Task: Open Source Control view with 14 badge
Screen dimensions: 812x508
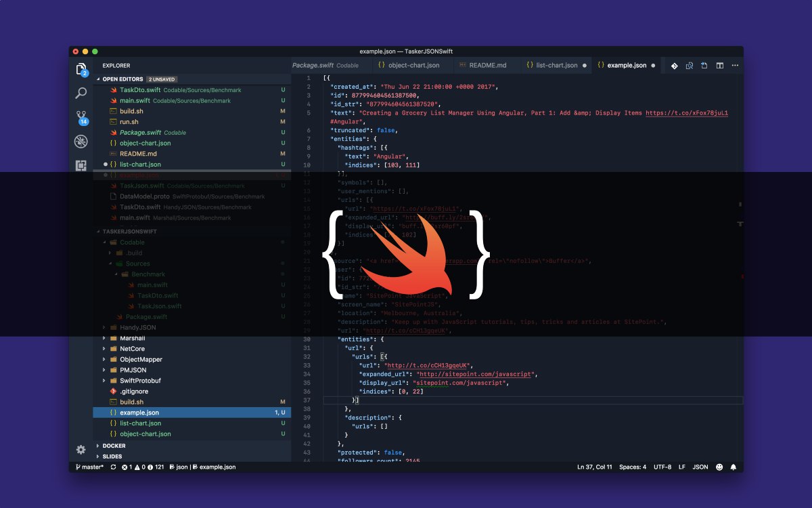Action: 81,118
